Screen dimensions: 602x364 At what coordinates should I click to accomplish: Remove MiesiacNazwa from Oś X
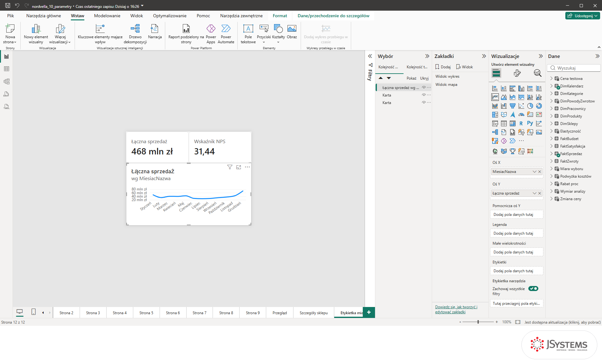[x=540, y=172]
